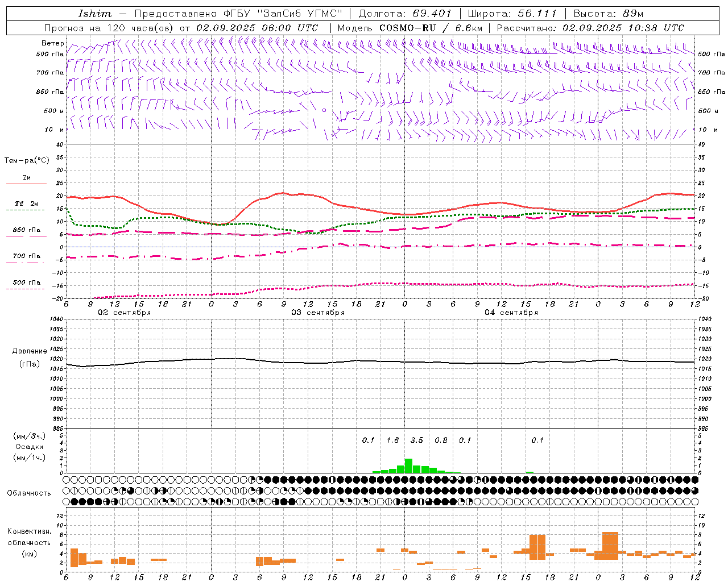Select the "Тем-ра(°C)" axis title
The width and height of the screenshot is (728, 582).
(x=27, y=161)
